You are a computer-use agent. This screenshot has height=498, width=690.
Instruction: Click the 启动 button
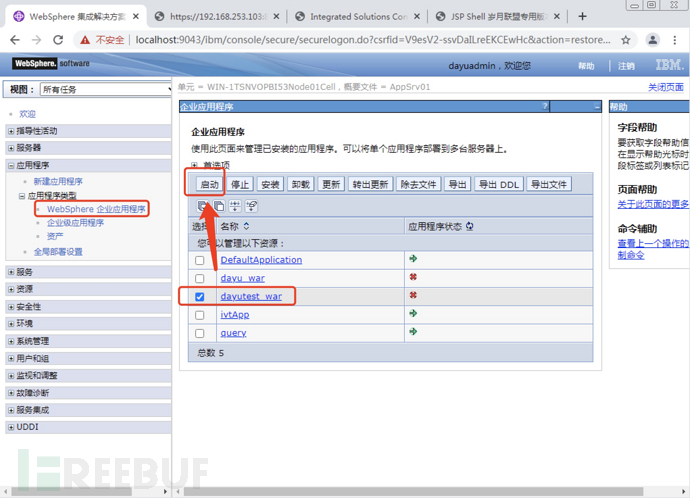click(209, 184)
